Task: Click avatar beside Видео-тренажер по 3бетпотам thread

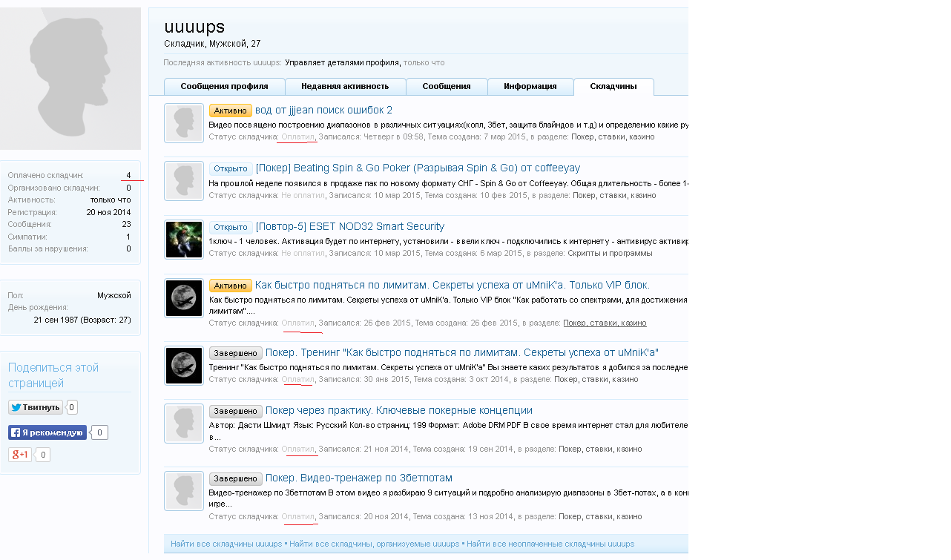Action: pos(184,491)
